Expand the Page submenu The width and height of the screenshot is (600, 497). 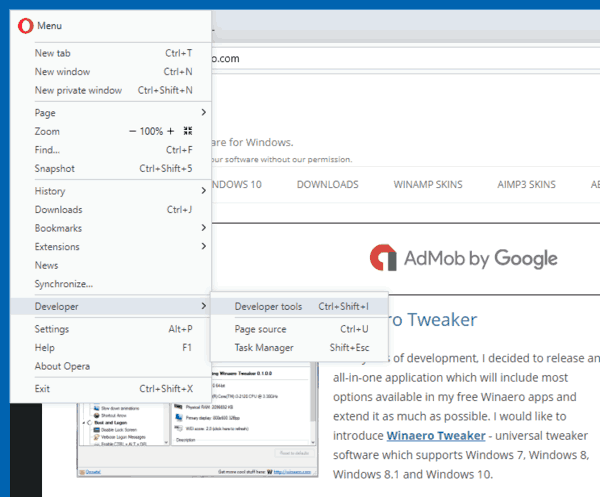[110, 112]
